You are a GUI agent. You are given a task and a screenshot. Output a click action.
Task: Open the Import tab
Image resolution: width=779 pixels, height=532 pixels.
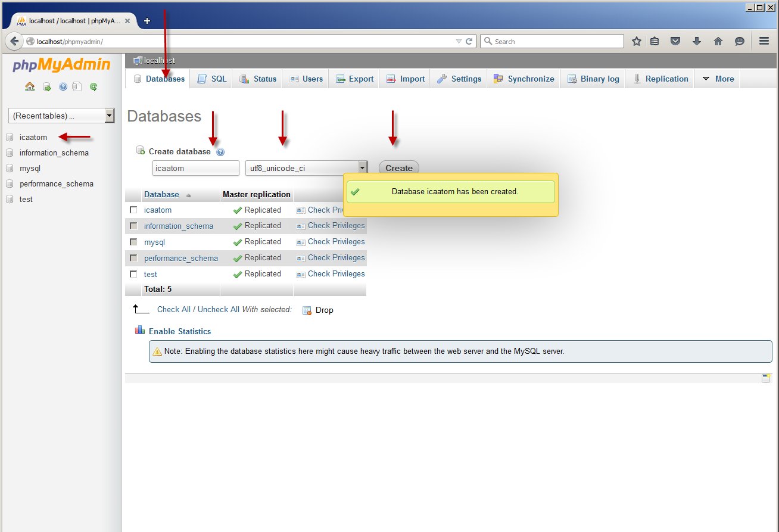coord(406,79)
